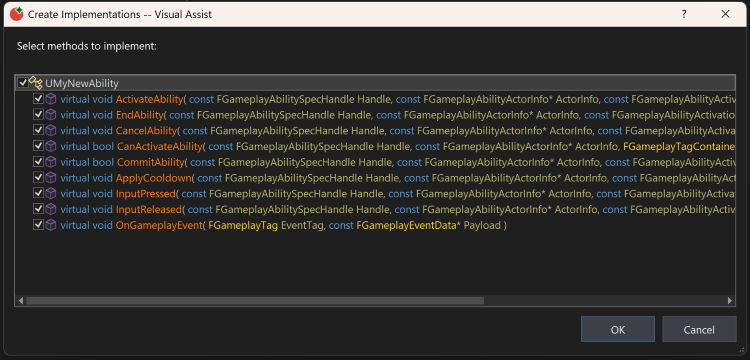Close the Create Implementations dialog

pos(725,14)
